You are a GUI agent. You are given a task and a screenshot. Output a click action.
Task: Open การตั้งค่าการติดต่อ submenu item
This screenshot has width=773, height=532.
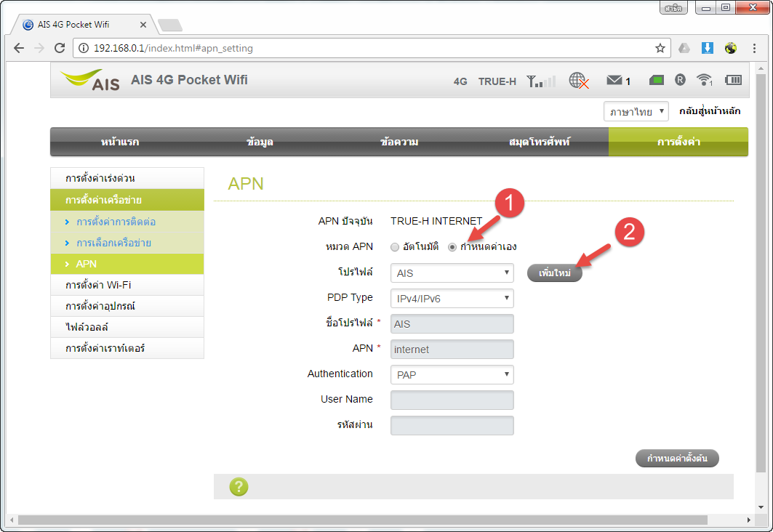click(127, 222)
